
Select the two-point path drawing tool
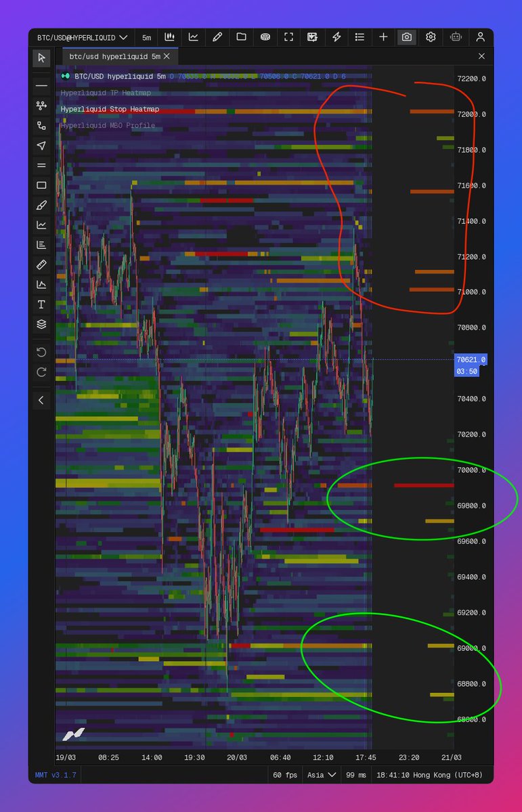point(41,125)
